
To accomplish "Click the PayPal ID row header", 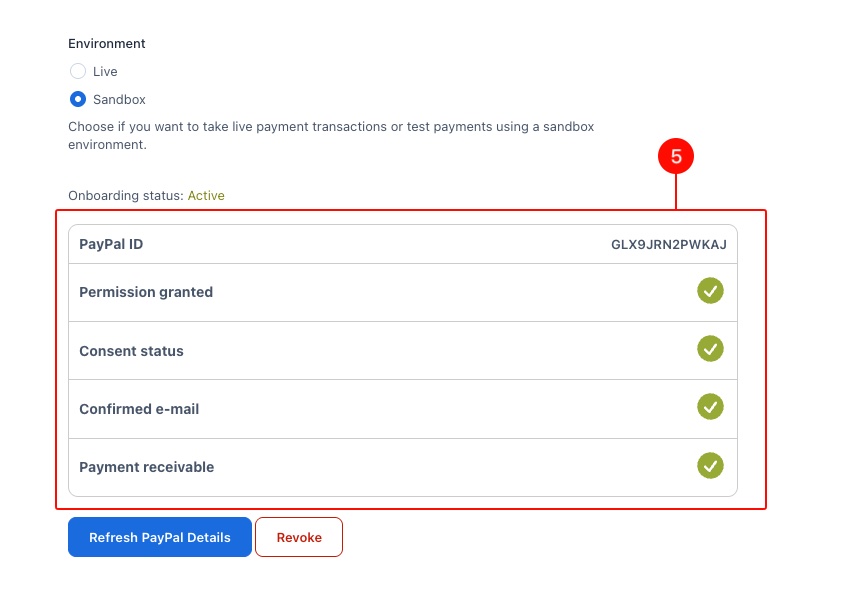I will (110, 243).
